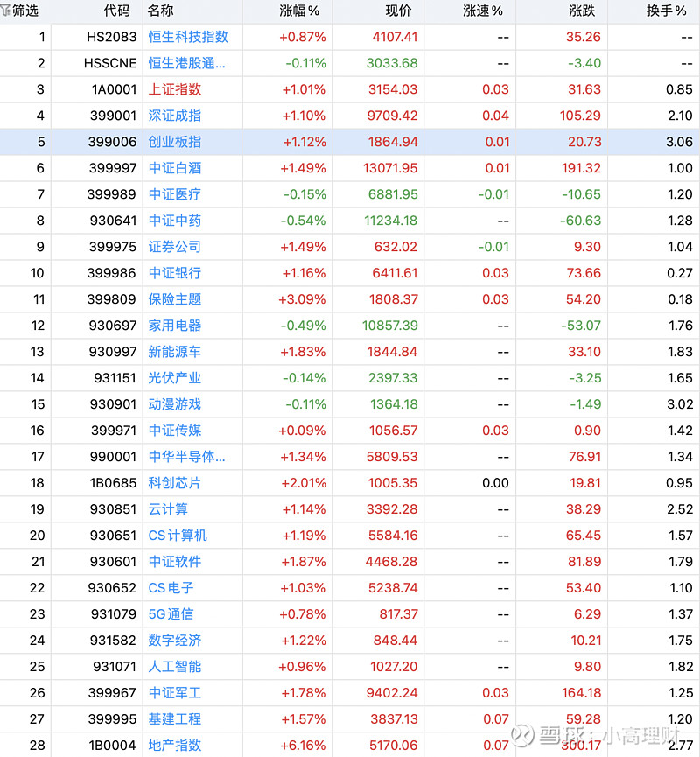The width and height of the screenshot is (700, 757).
Task: Open the 中证软件 index
Action: pyautogui.click(x=175, y=562)
